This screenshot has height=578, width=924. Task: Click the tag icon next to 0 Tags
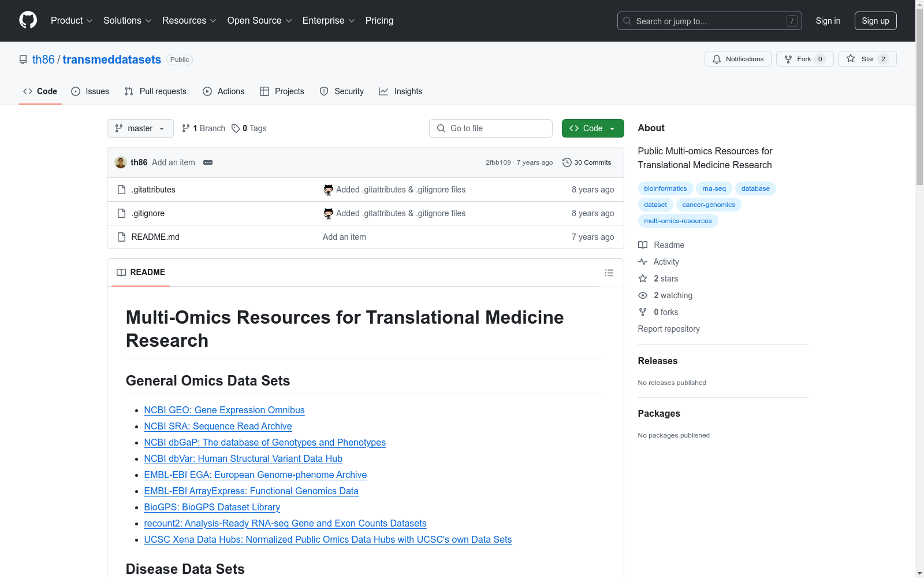(236, 128)
